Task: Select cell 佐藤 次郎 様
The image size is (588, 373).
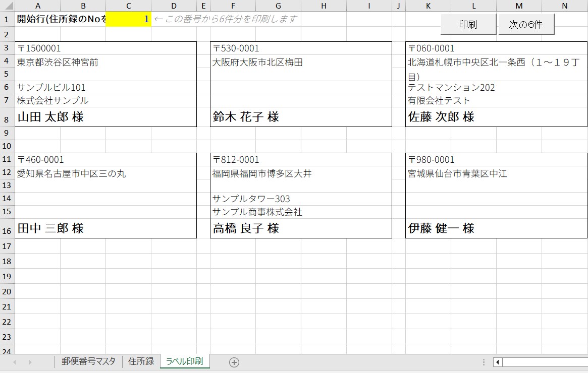Action: coord(497,117)
